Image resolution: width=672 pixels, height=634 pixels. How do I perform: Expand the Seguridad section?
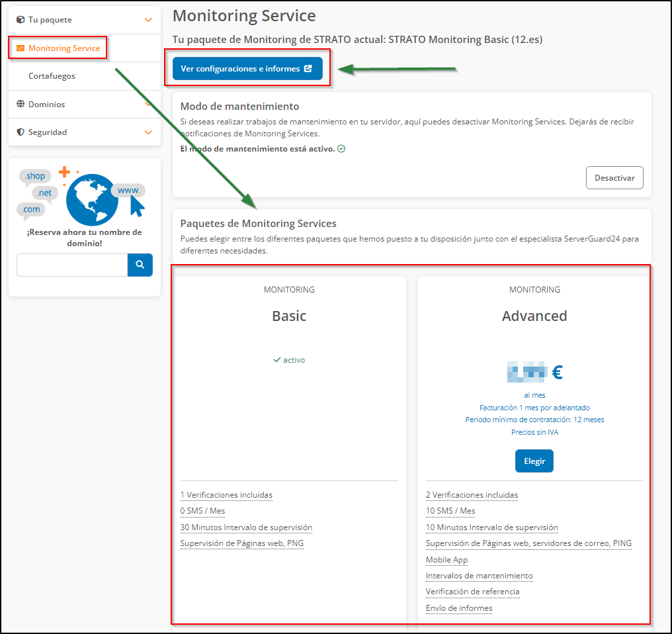pyautogui.click(x=147, y=132)
